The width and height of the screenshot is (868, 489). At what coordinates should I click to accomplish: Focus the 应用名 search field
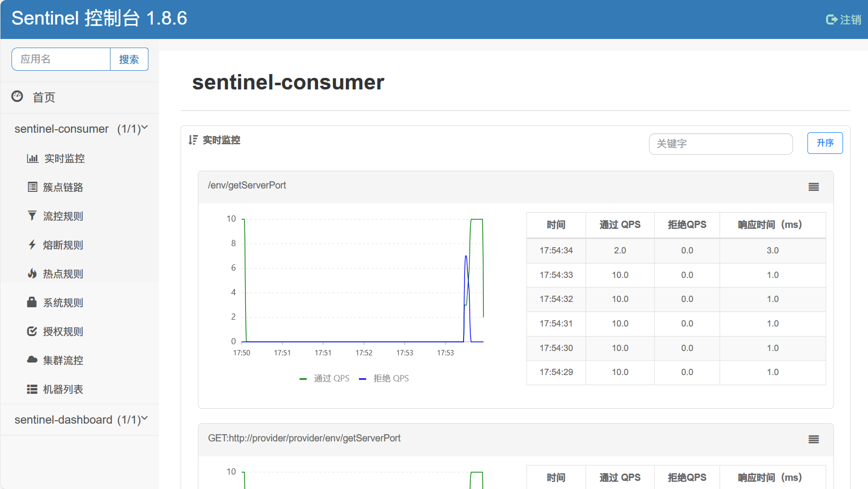[x=61, y=59]
